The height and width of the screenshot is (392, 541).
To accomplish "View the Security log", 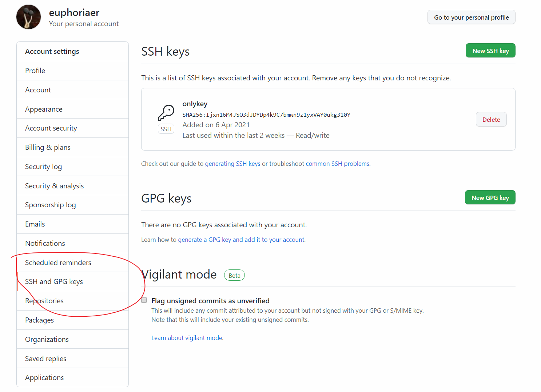I will click(72, 167).
